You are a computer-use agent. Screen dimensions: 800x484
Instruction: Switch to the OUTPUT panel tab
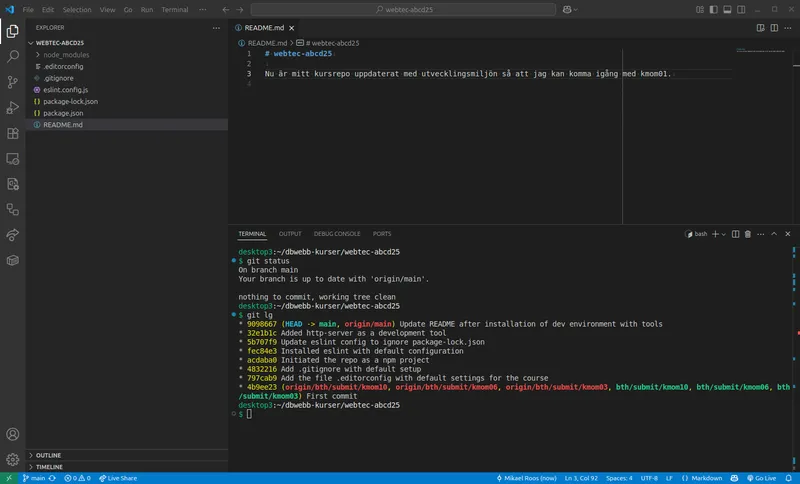coord(290,234)
